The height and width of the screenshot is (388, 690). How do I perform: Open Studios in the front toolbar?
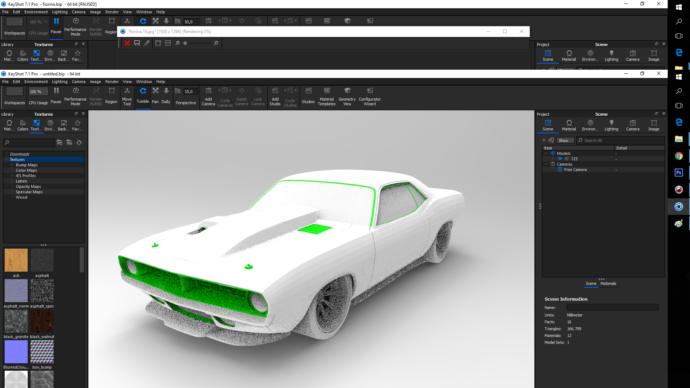[308, 95]
